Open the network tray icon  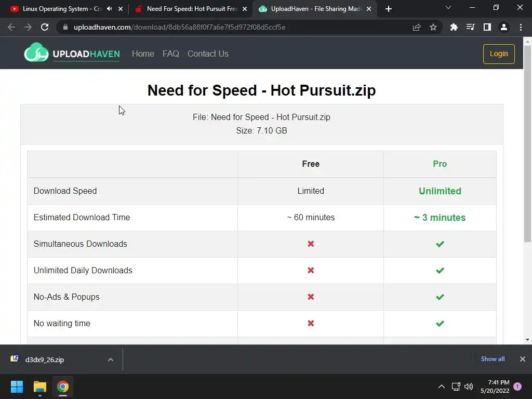[456, 387]
